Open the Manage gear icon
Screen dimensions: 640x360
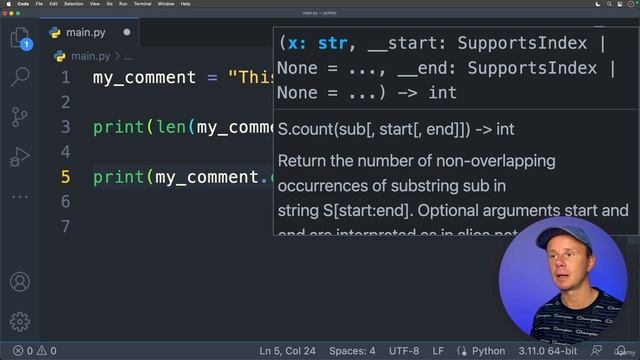[20, 322]
